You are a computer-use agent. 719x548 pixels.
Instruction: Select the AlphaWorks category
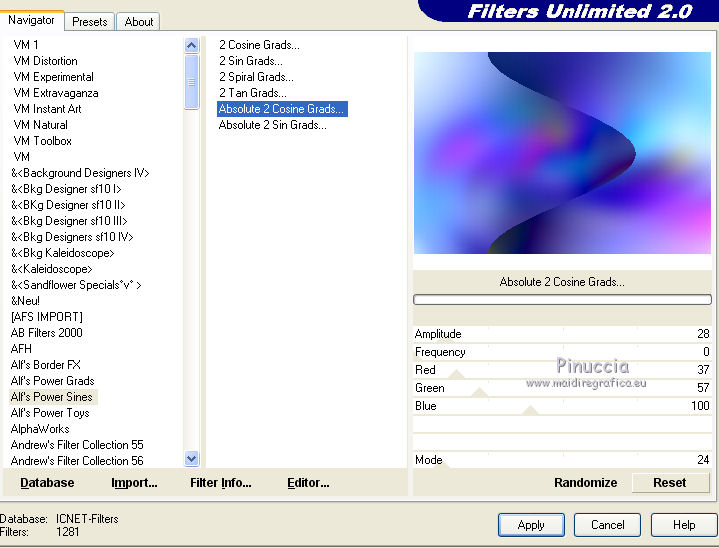tap(40, 429)
